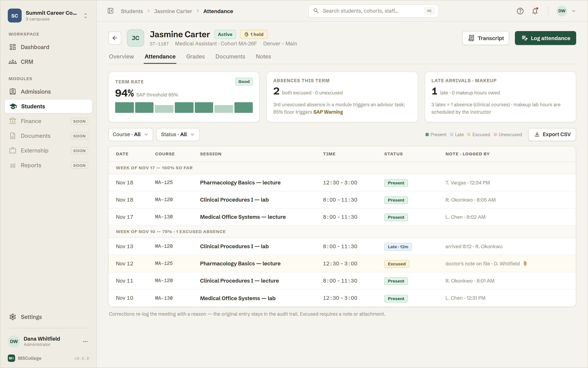Screen dimensions: 588x368
Task: Click the Dashboard sidebar icon
Action: click(x=13, y=47)
